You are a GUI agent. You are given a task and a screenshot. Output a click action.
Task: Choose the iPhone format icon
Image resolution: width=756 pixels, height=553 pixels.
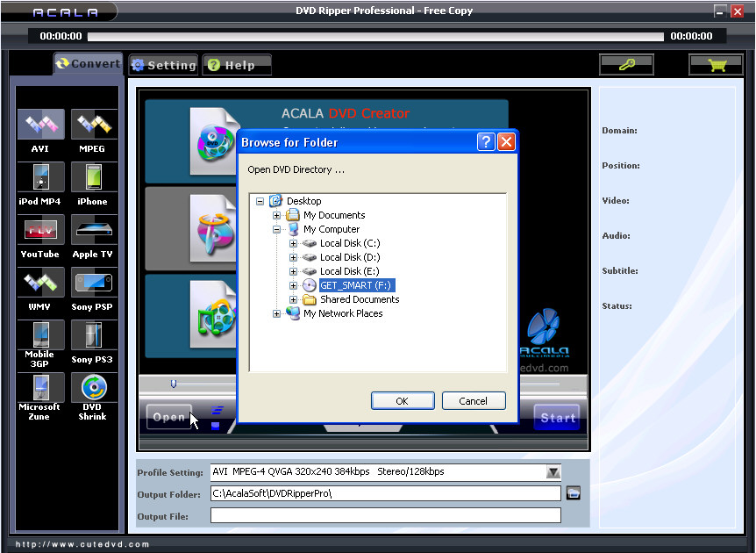pos(94,177)
